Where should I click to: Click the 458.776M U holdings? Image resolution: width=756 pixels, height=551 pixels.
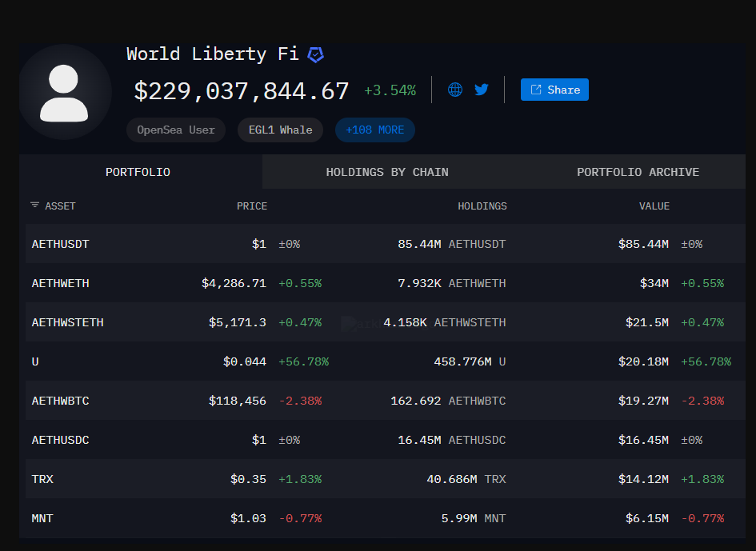[x=470, y=361]
